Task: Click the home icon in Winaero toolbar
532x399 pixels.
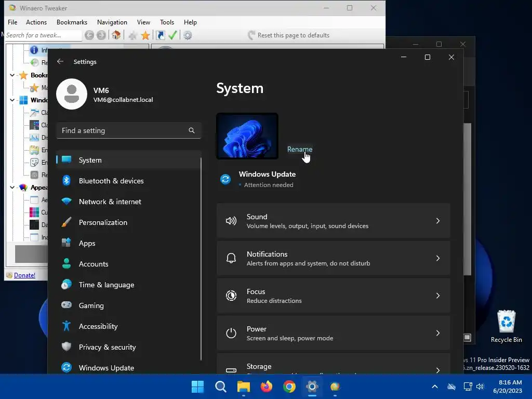Action: (x=116, y=35)
